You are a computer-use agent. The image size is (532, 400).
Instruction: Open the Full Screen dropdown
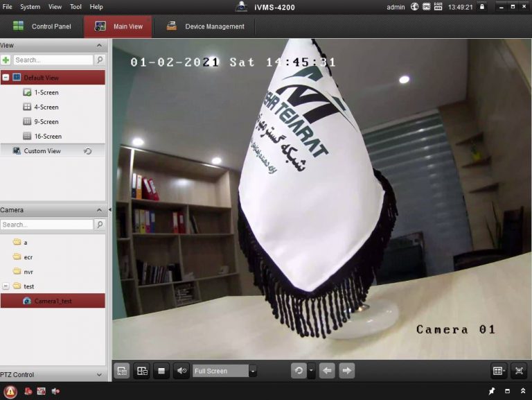[x=252, y=371]
